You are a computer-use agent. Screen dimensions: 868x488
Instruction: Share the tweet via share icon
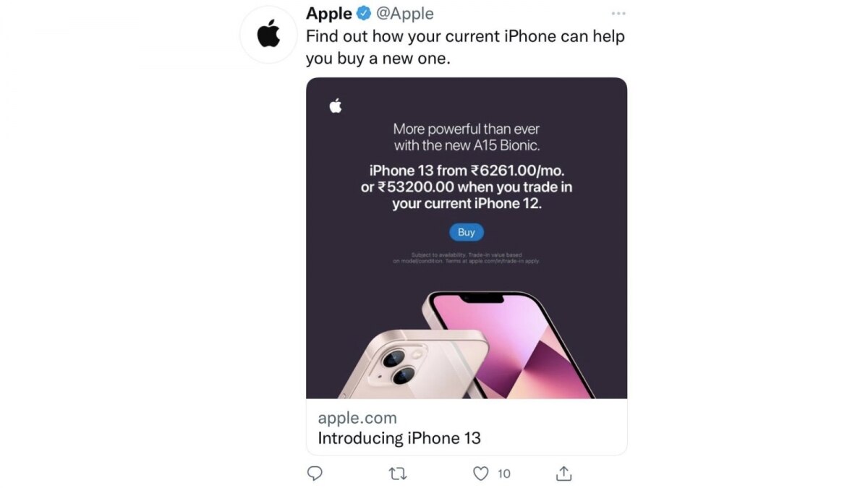click(564, 474)
